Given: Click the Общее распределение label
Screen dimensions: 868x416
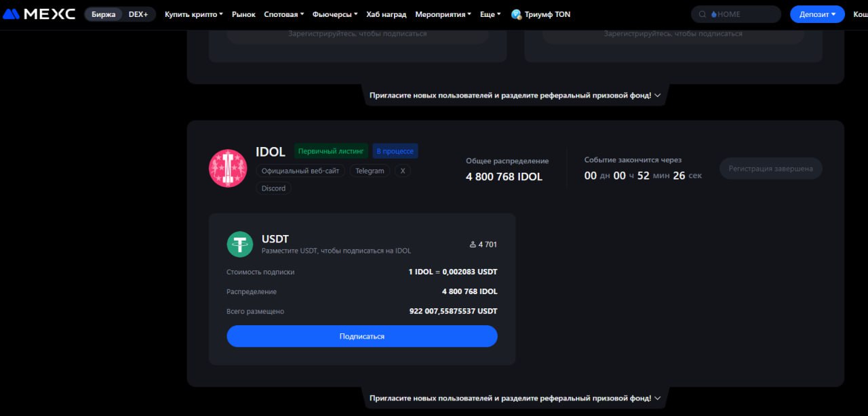Looking at the screenshot, I should pyautogui.click(x=507, y=161).
